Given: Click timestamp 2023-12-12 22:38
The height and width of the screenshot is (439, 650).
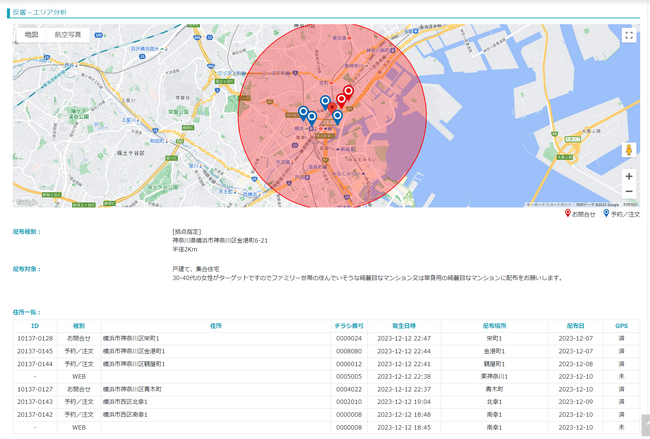Looking at the screenshot, I should point(404,377).
